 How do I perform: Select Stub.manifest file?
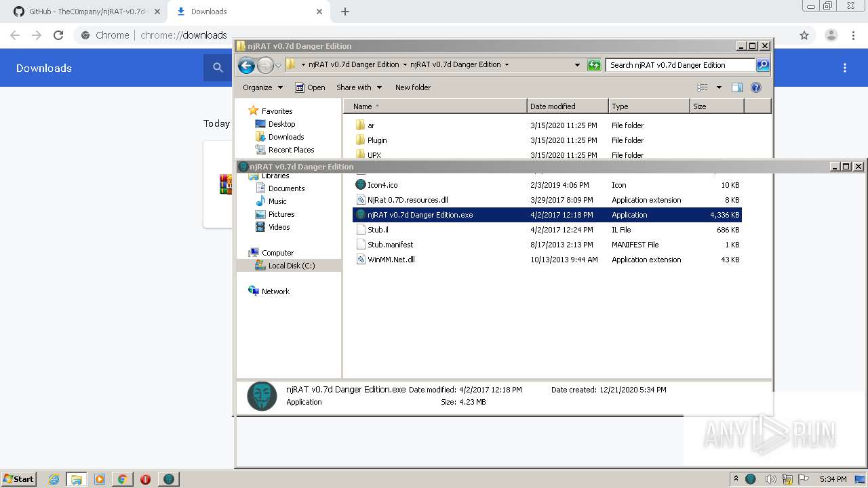(x=390, y=245)
